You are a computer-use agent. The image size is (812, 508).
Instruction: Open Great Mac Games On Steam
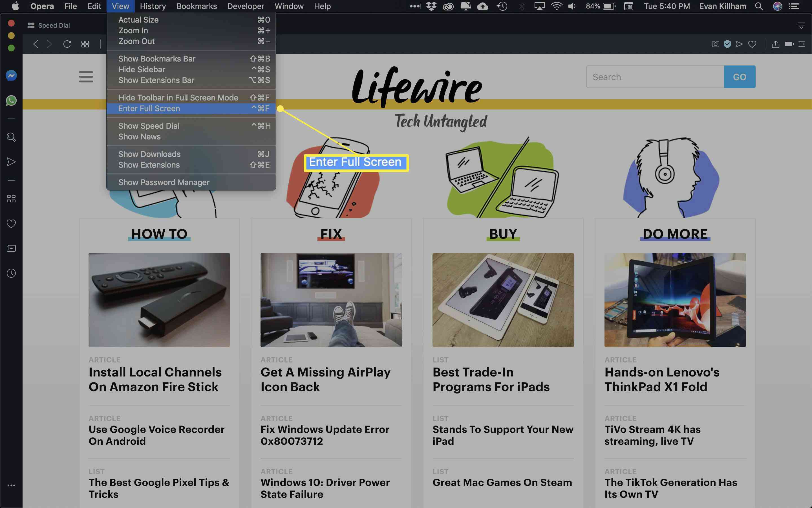point(502,483)
